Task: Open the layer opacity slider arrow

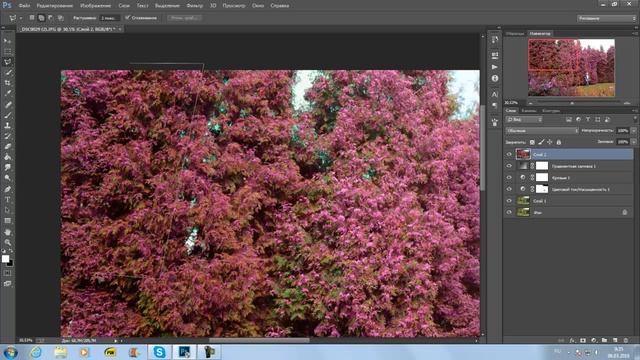Action: tap(633, 131)
